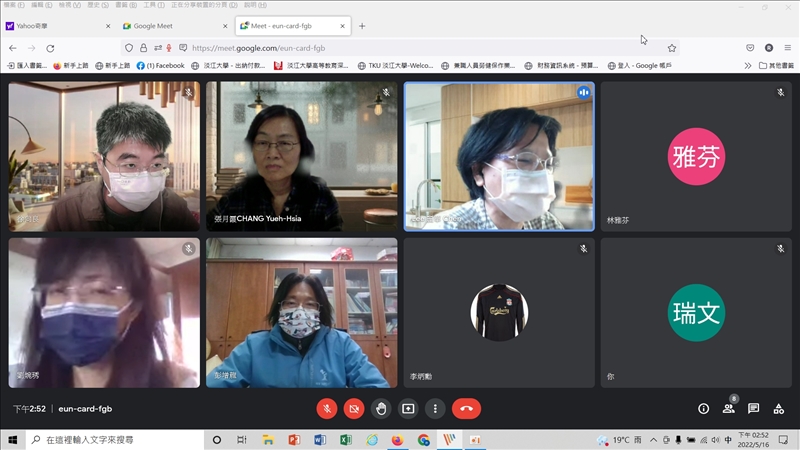Bookmark this page with star icon
The height and width of the screenshot is (450, 800).
672,47
